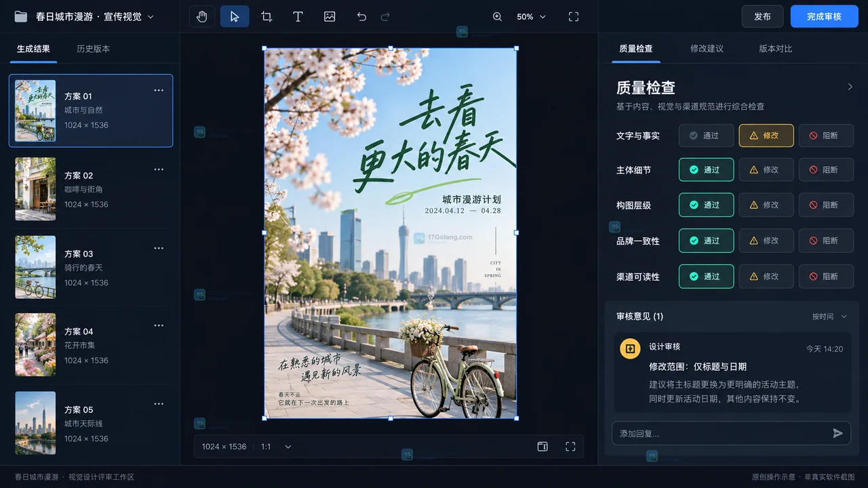
Task: Mark 文字与事实 as 修改
Action: point(766,136)
